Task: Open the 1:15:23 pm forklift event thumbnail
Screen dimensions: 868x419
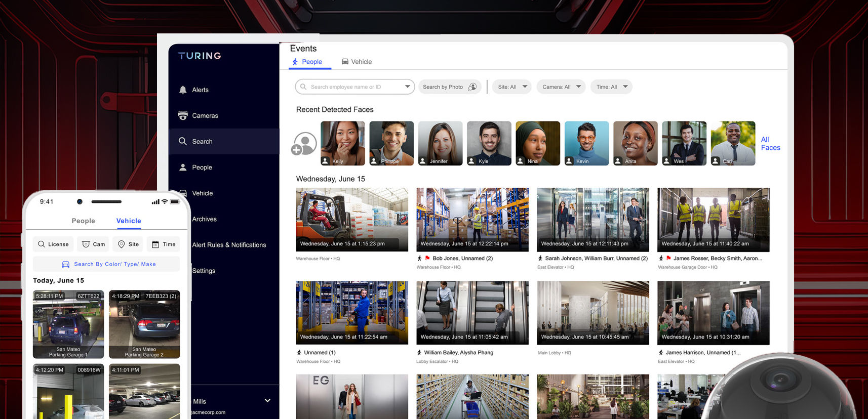Action: (352, 220)
